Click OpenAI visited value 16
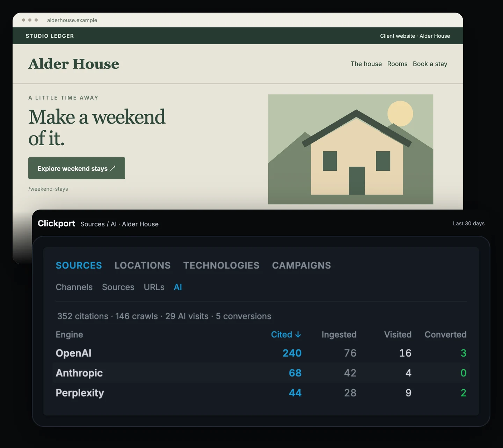503x448 pixels. tap(405, 353)
